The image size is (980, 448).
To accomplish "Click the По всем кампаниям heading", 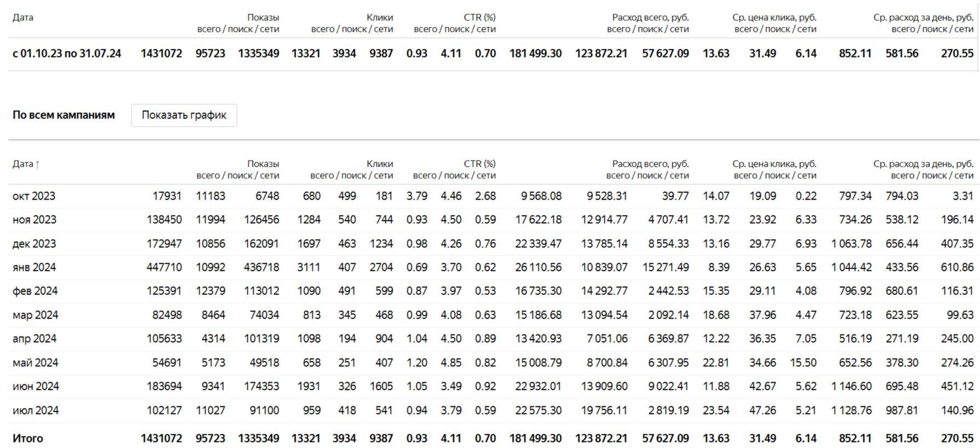I will click(x=64, y=115).
